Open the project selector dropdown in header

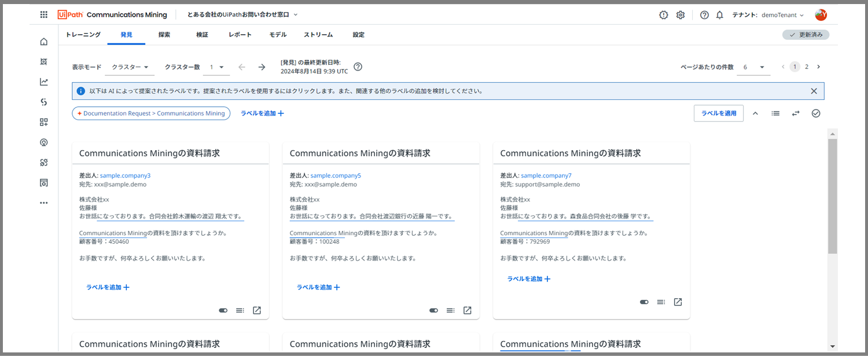click(243, 14)
